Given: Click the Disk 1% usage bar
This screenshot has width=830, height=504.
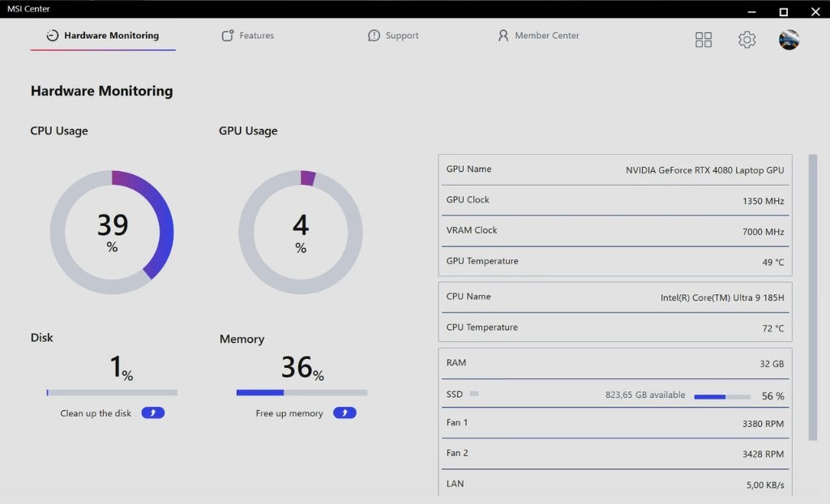Looking at the screenshot, I should pyautogui.click(x=112, y=393).
